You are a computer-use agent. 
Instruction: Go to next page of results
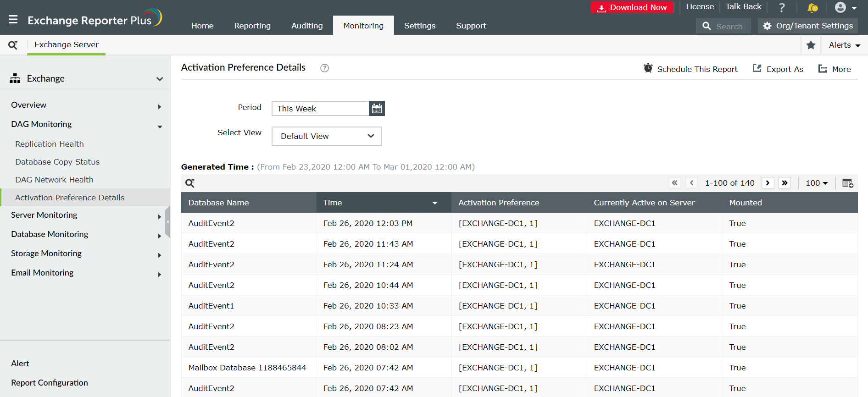coord(768,183)
